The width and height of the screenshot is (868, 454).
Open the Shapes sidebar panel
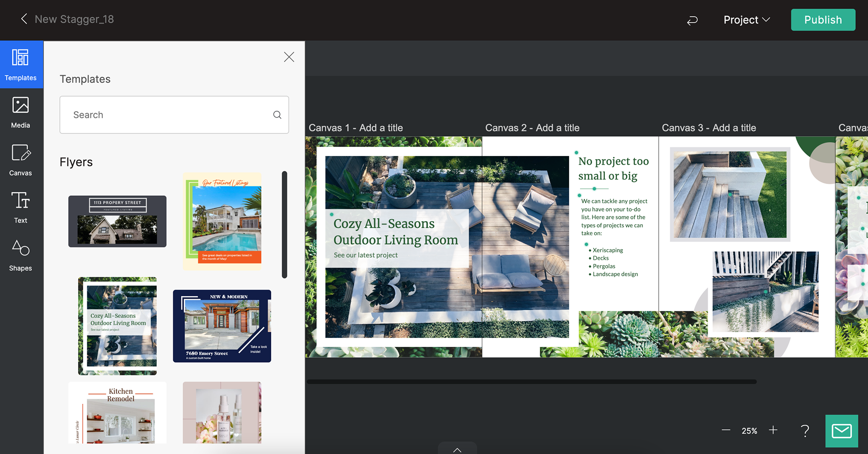[x=21, y=255]
